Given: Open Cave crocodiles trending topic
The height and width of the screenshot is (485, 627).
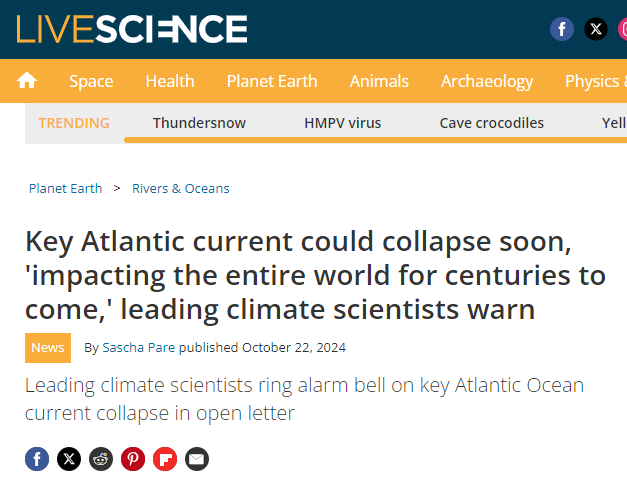Looking at the screenshot, I should click(x=492, y=123).
